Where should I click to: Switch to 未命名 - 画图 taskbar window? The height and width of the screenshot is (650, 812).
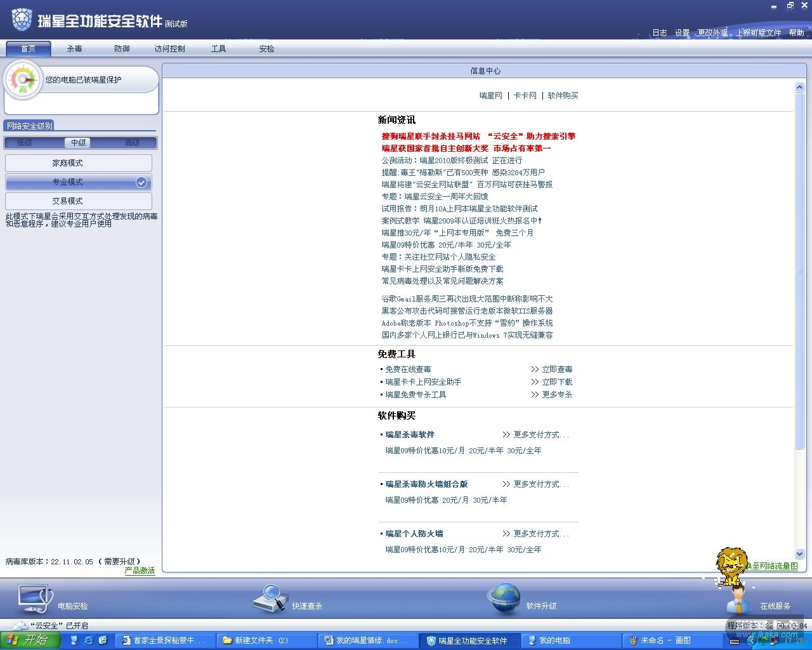(x=674, y=640)
